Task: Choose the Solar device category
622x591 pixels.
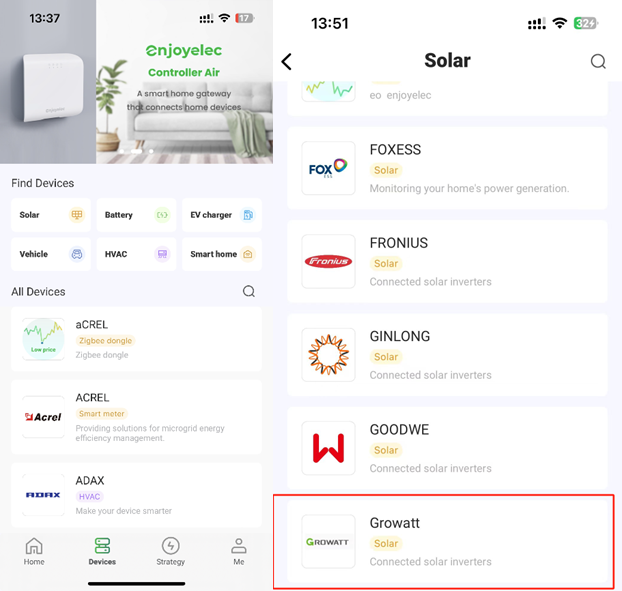Action: pyautogui.click(x=51, y=215)
